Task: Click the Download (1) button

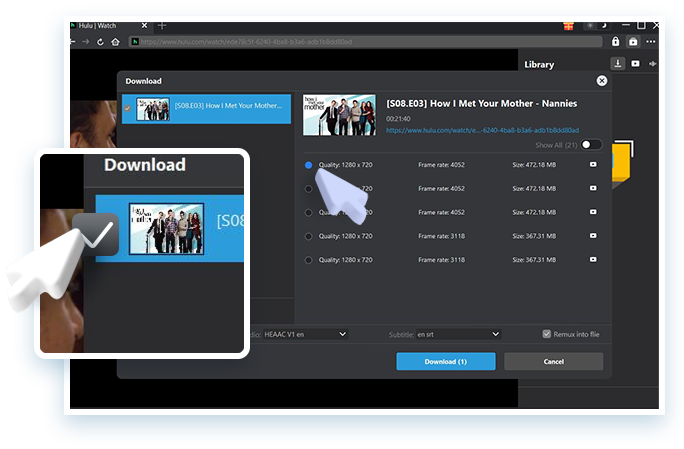Action: click(x=445, y=361)
